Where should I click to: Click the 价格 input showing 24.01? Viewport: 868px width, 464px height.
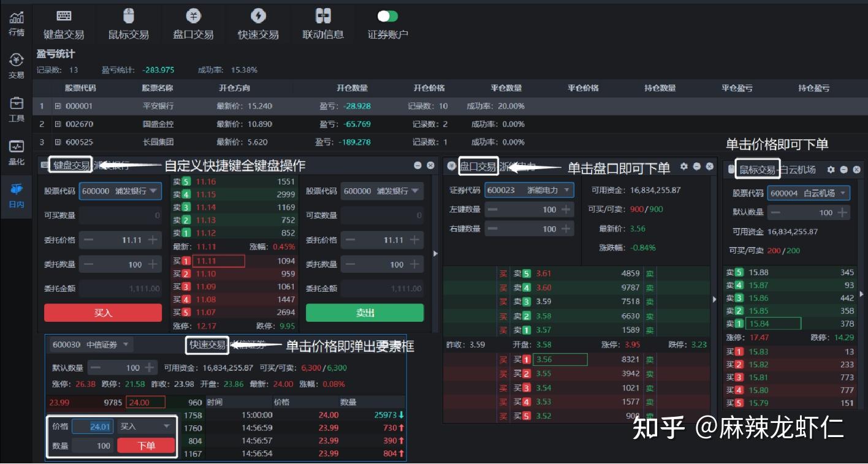click(93, 426)
